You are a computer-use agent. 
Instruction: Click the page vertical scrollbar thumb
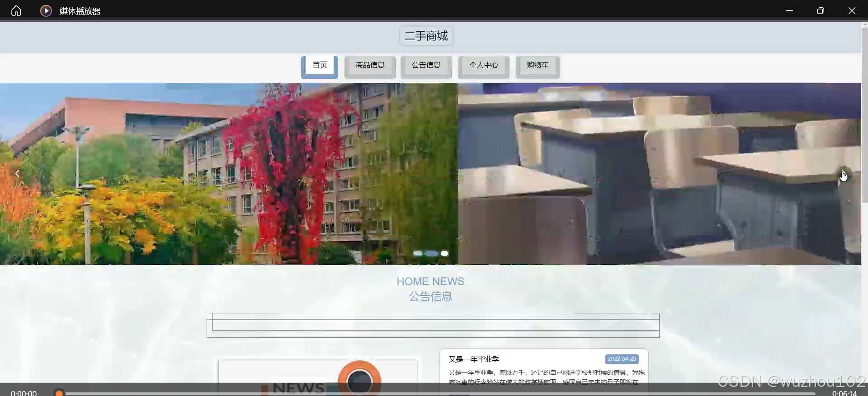864,115
